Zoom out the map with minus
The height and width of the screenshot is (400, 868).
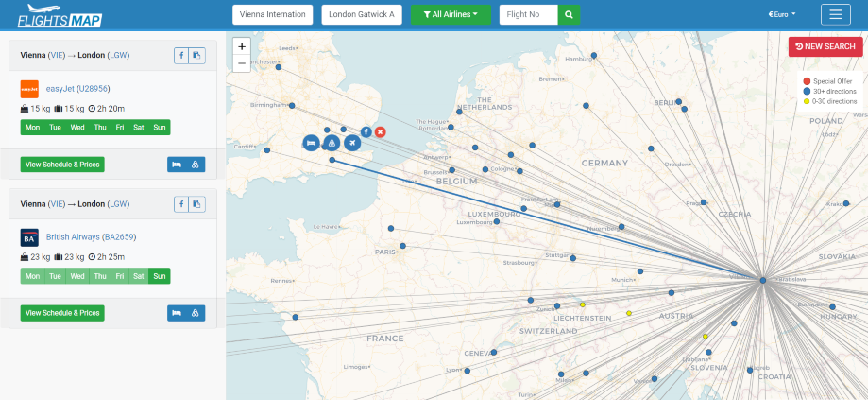coord(242,63)
